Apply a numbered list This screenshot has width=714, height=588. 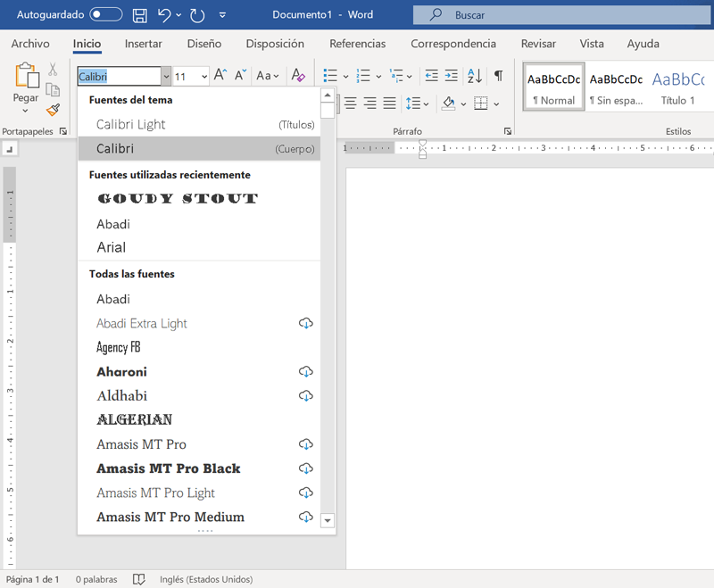click(x=363, y=76)
